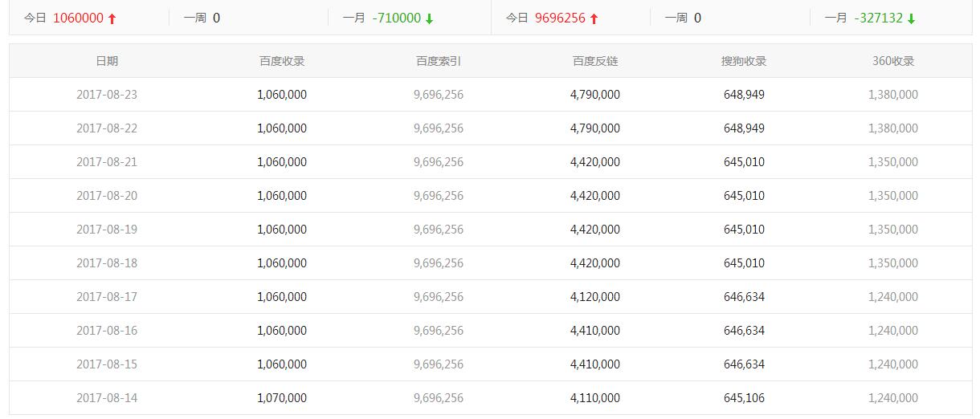Click 1,070,000 in the 2017-08-14 row
980x419 pixels.
(x=282, y=398)
